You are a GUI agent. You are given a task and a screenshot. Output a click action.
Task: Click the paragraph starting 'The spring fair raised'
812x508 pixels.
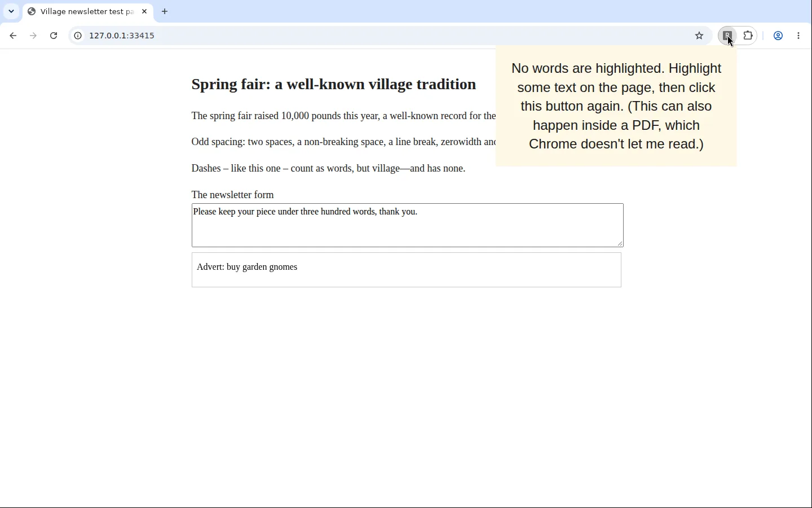(x=343, y=116)
